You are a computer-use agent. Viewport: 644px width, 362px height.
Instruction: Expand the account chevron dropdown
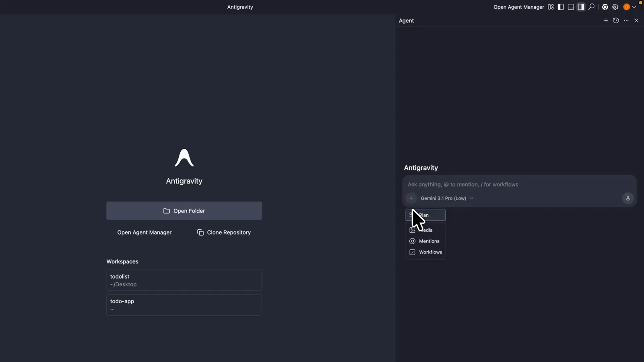click(634, 7)
